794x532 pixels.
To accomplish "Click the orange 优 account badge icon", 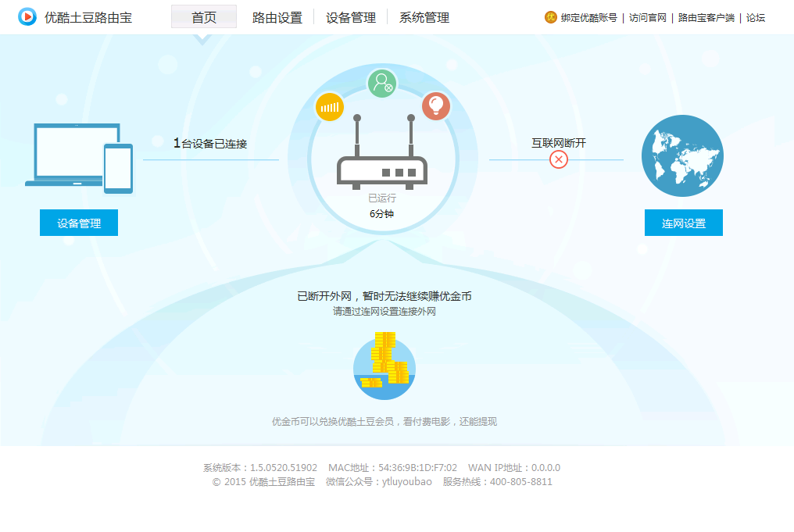I will (x=550, y=18).
